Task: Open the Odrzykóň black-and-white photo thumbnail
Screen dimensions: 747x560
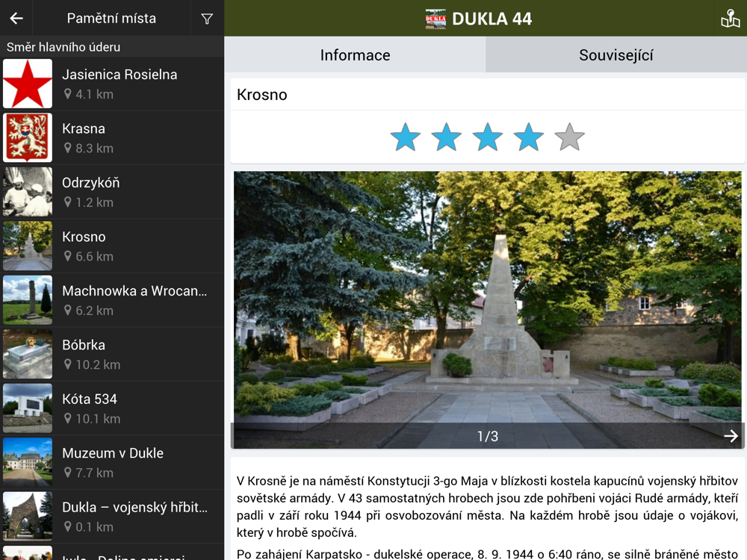Action: 28,192
